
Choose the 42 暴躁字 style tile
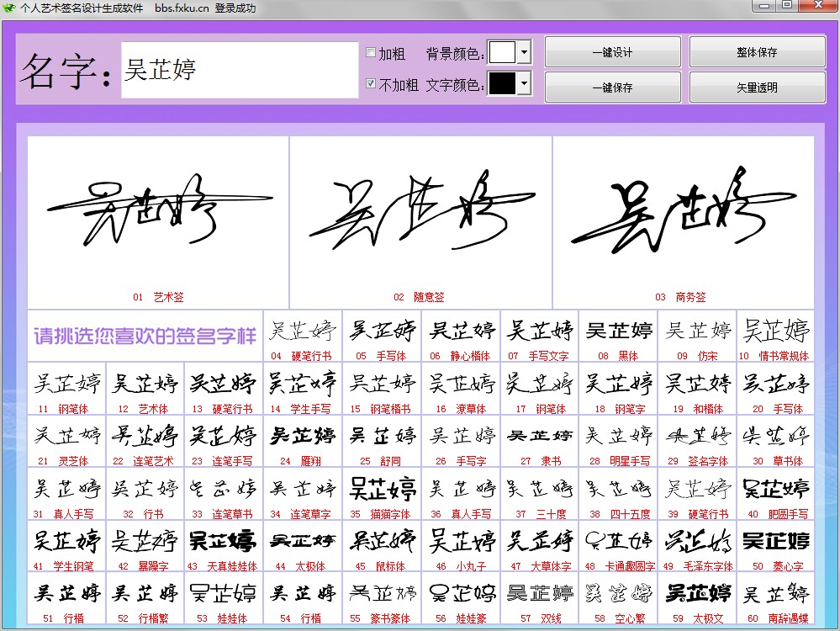tap(145, 546)
